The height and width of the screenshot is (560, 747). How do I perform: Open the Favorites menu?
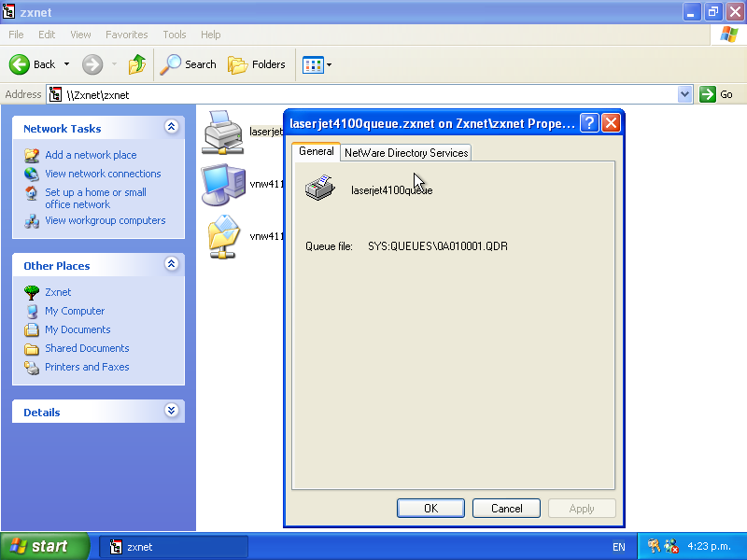(127, 35)
